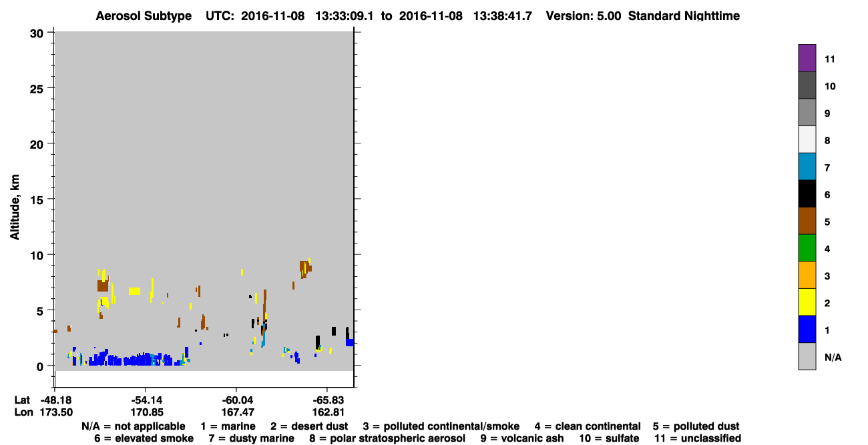This screenshot has height=445, width=868.
Task: Pick the black swatch labeled 6
Action: [x=807, y=193]
